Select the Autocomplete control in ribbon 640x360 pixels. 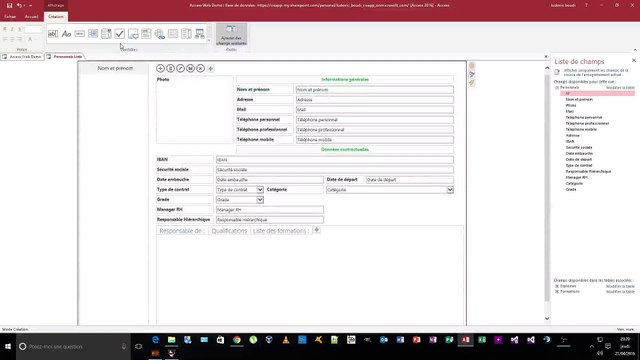(x=146, y=34)
